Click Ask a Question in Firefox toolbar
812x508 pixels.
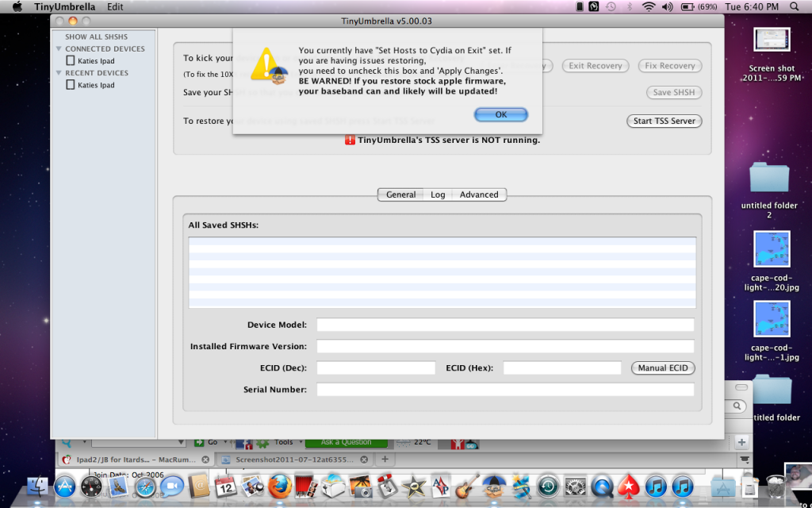click(x=346, y=442)
